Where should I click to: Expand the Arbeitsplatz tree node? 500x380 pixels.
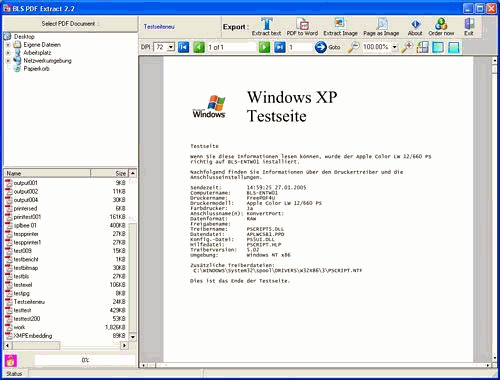tap(8, 53)
